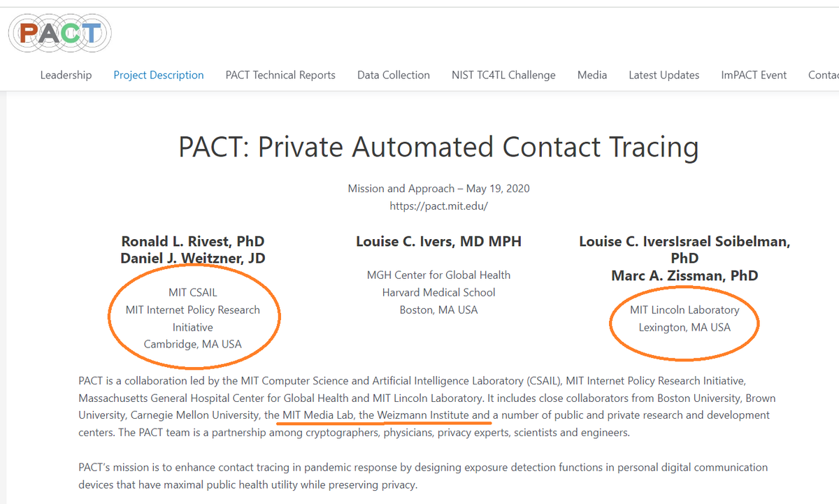Click the name Marc A. Zissman, PhD
This screenshot has height=504, width=839.
(x=684, y=275)
